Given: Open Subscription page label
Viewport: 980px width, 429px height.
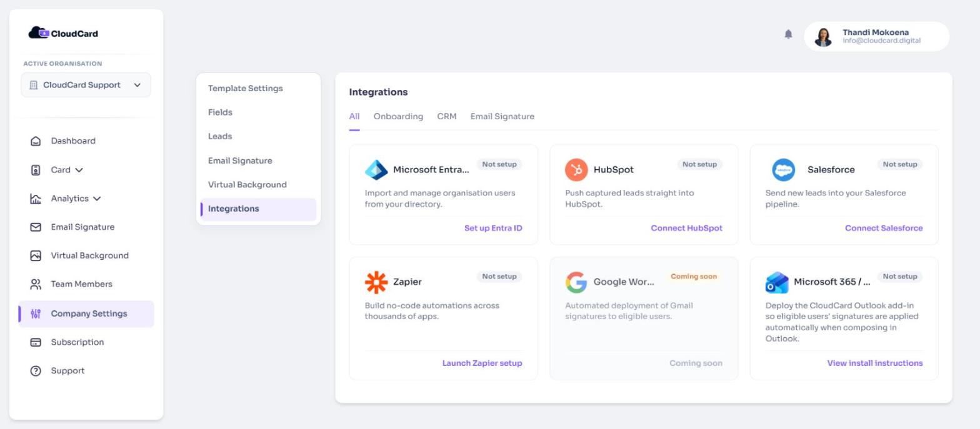Looking at the screenshot, I should click(x=77, y=342).
